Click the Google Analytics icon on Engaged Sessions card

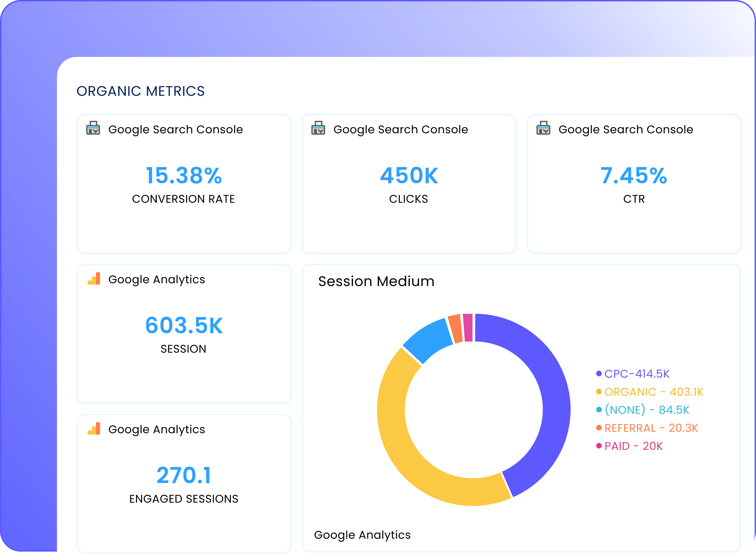(x=94, y=429)
